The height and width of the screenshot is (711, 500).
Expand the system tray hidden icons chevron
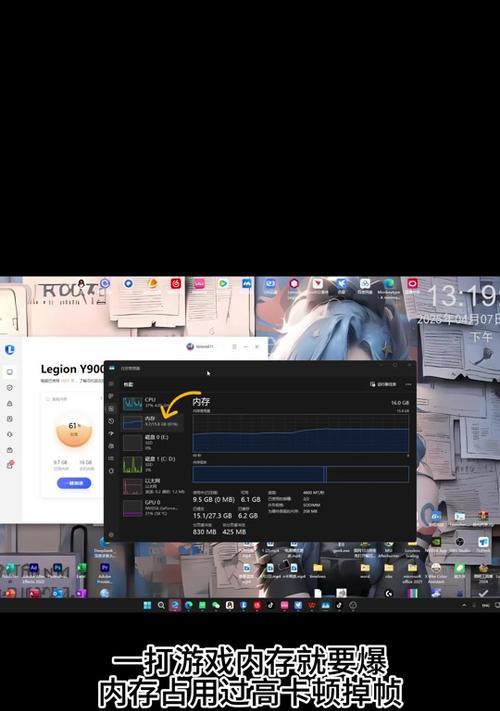[464, 605]
